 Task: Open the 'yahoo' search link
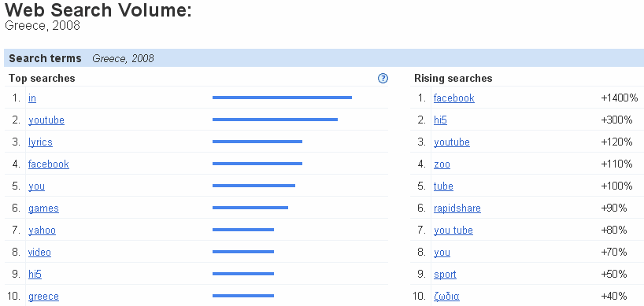tap(42, 230)
